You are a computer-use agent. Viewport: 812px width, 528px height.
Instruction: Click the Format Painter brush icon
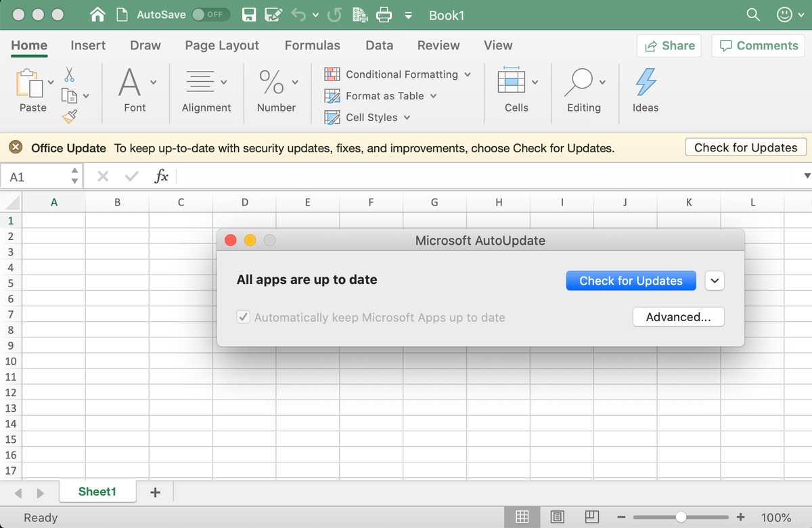(x=69, y=118)
